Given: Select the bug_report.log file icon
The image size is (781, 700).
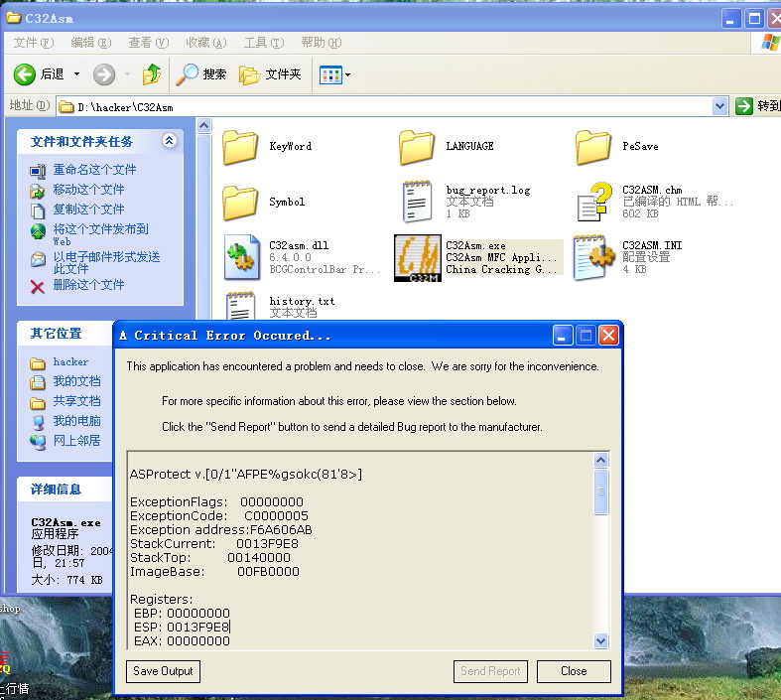Looking at the screenshot, I should pyautogui.click(x=417, y=202).
